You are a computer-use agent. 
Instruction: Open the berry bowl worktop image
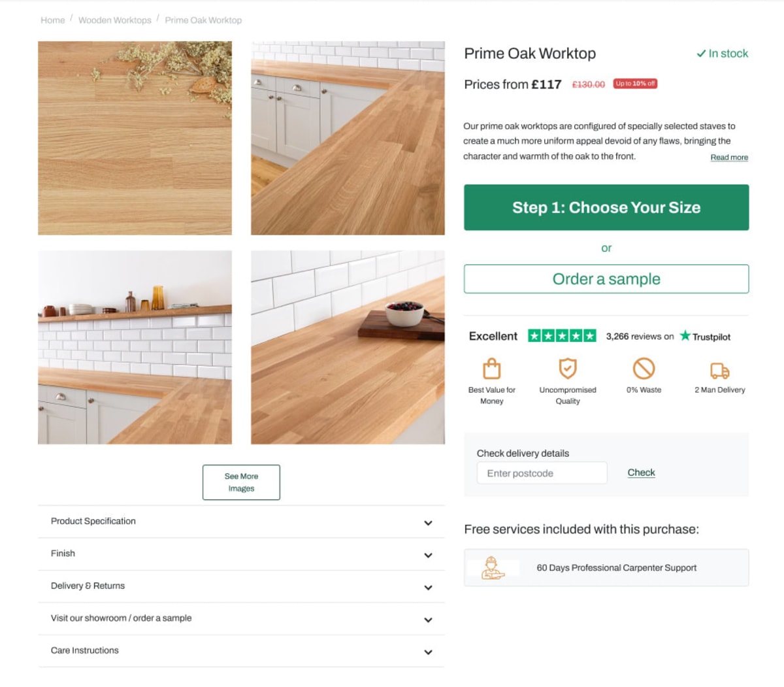pyautogui.click(x=348, y=347)
